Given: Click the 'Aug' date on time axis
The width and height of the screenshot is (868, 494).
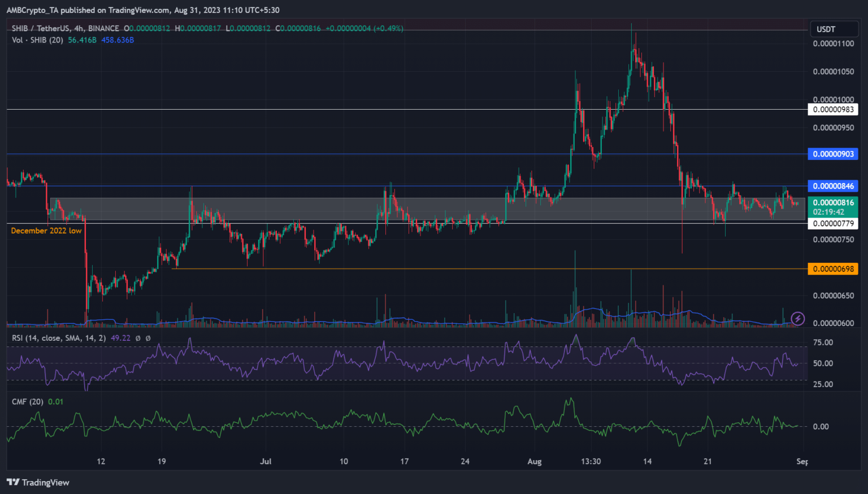Looking at the screenshot, I should (534, 461).
